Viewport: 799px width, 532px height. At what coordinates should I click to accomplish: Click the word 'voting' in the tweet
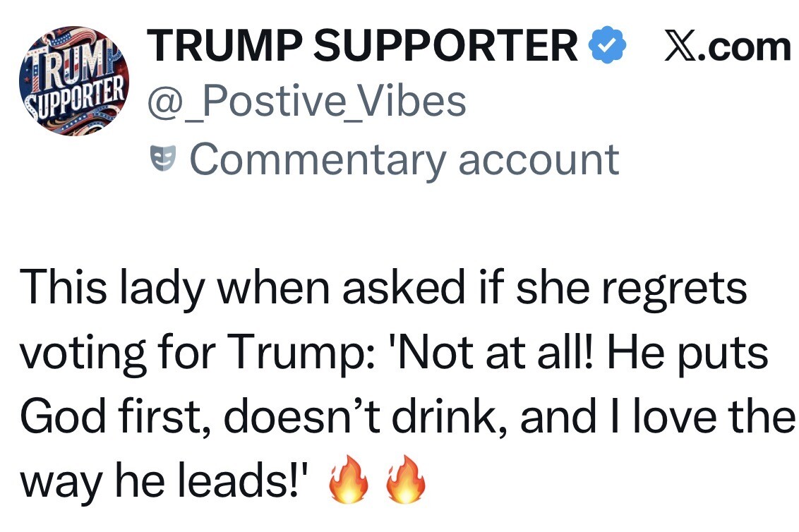coord(83,355)
